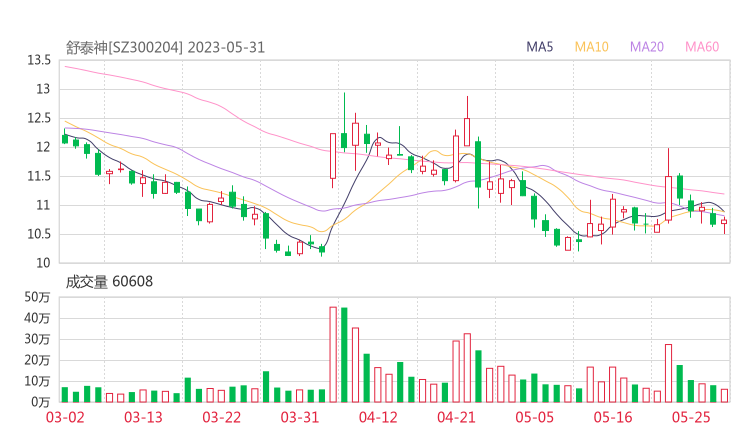Screen dimensions: 740x440
Task: Click the 11.5 price axis value
Action: [x=39, y=177]
